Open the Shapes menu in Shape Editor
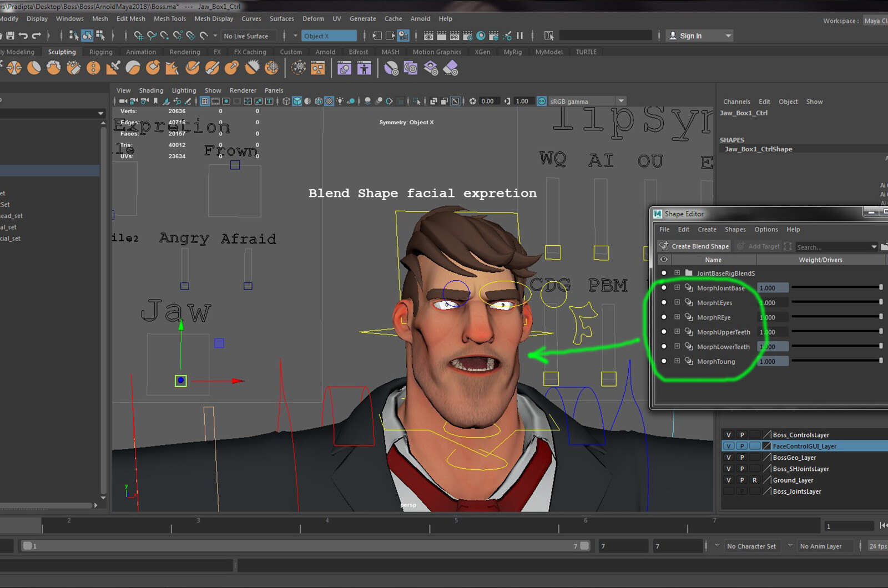This screenshot has height=588, width=888. pos(735,229)
